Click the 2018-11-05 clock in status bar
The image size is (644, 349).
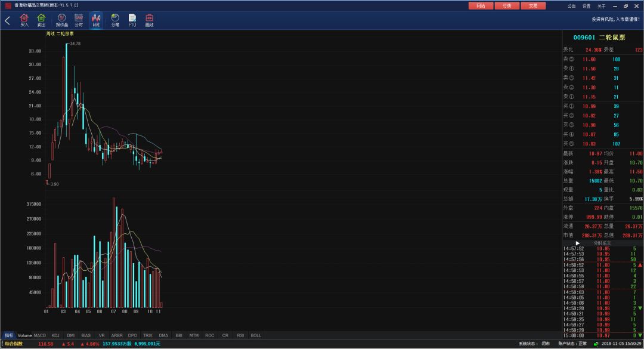click(x=621, y=344)
